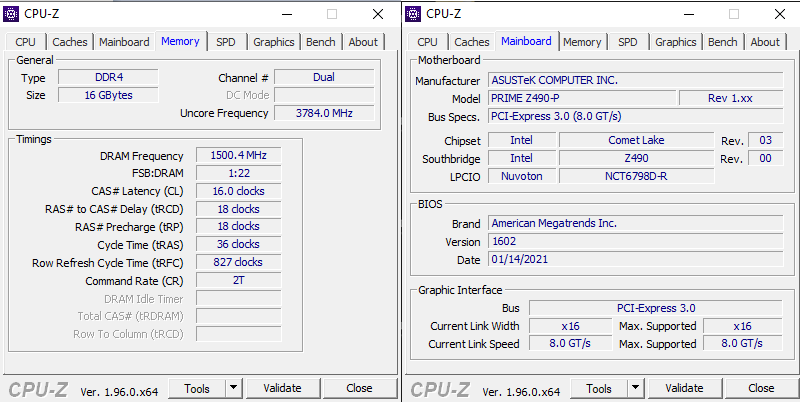Click Validate button in right CPU-Z window

click(685, 389)
